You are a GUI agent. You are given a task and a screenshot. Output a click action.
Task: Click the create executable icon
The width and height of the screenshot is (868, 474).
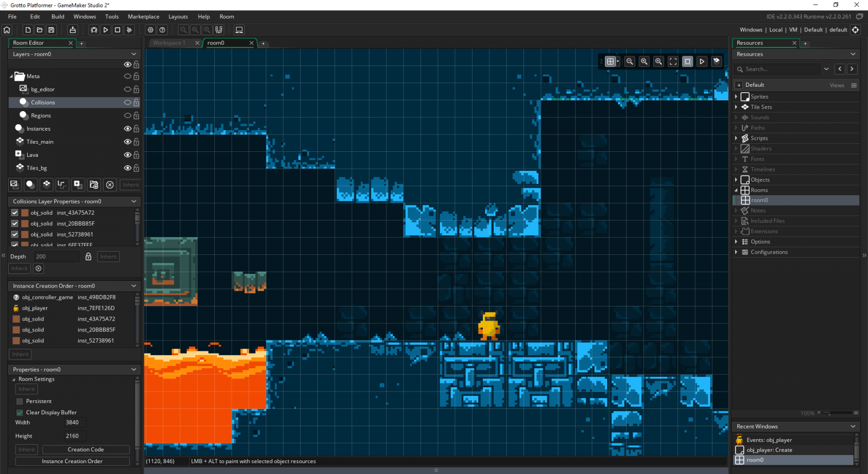tap(73, 30)
